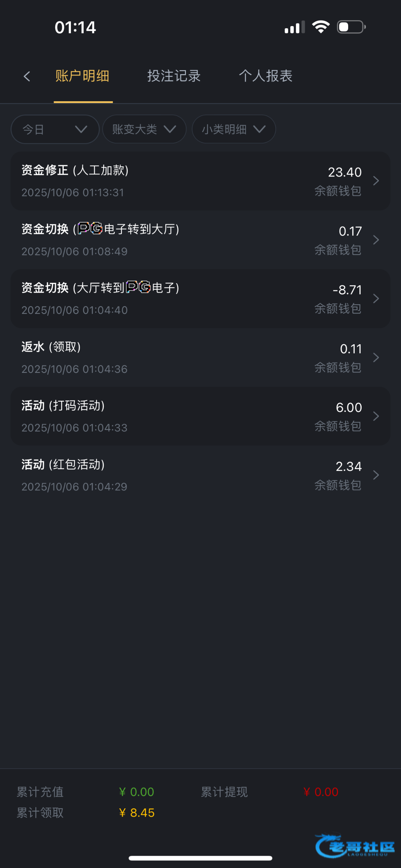Tap chevron beside 红包活动 2.34 entry
The image size is (401, 868).
(376, 475)
